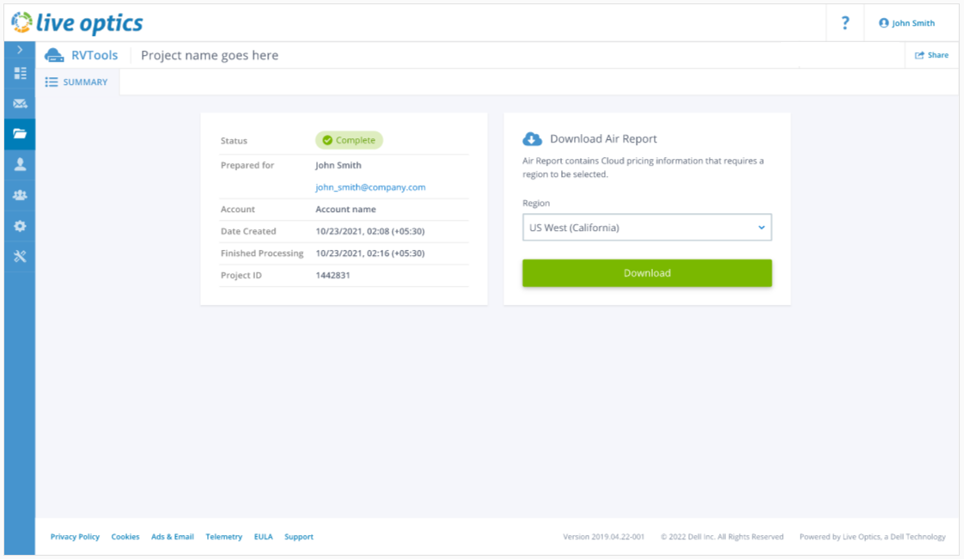Open the single user profile icon in sidebar
964x560 pixels.
coord(20,164)
